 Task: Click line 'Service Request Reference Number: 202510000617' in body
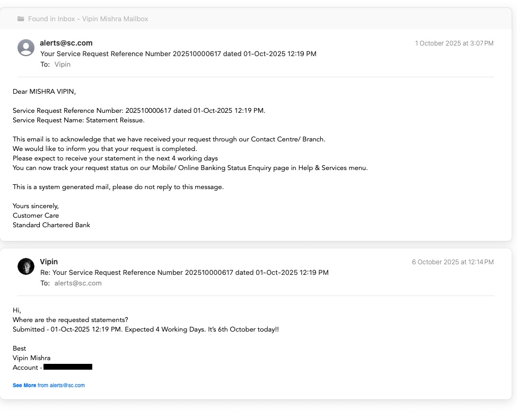139,111
